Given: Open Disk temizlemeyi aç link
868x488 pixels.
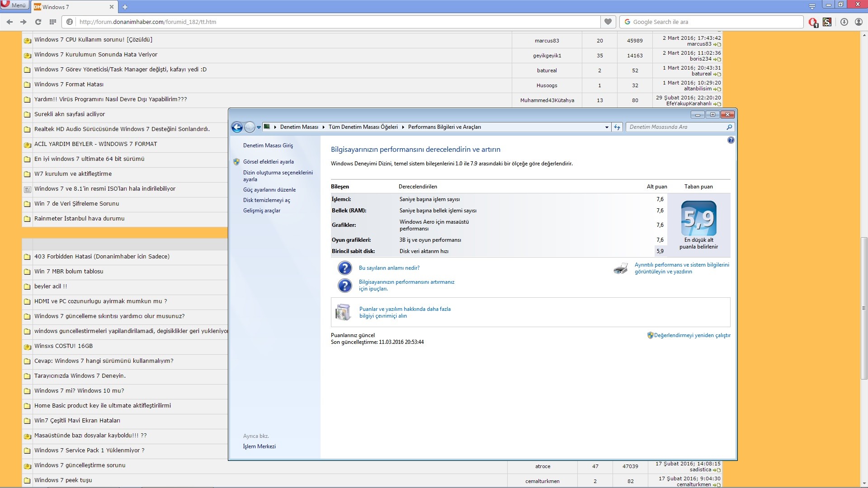Looking at the screenshot, I should pyautogui.click(x=267, y=200).
